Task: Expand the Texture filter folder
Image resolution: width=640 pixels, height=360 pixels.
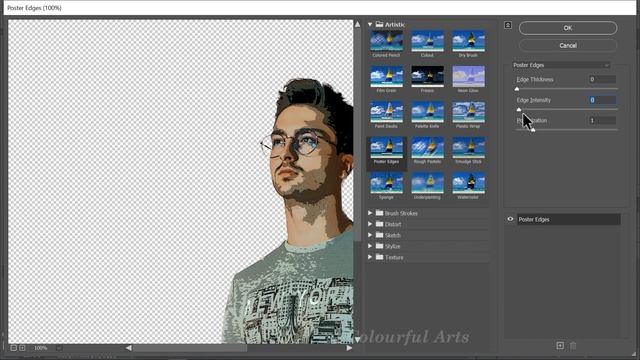Action: tap(370, 257)
